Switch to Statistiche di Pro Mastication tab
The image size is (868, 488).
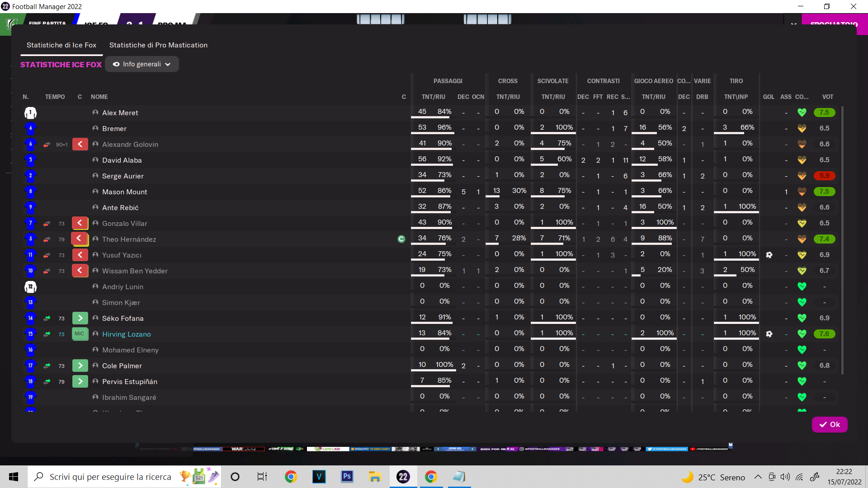point(158,45)
